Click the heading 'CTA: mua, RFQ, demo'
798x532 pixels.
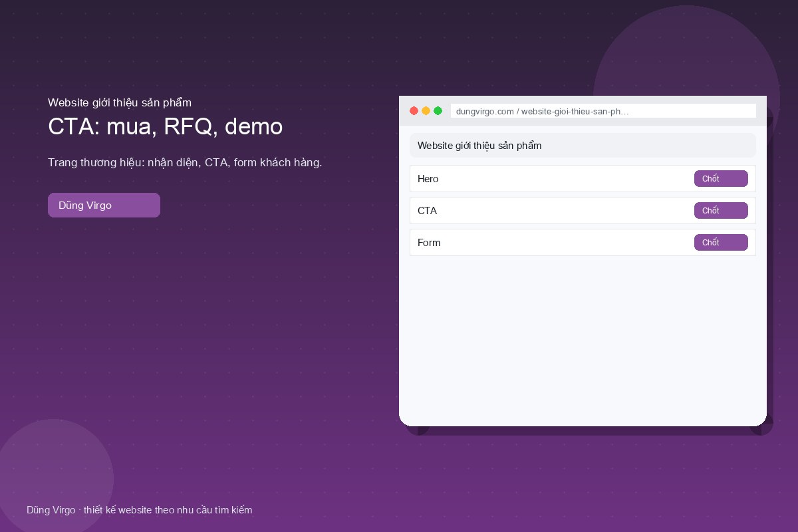tap(166, 126)
